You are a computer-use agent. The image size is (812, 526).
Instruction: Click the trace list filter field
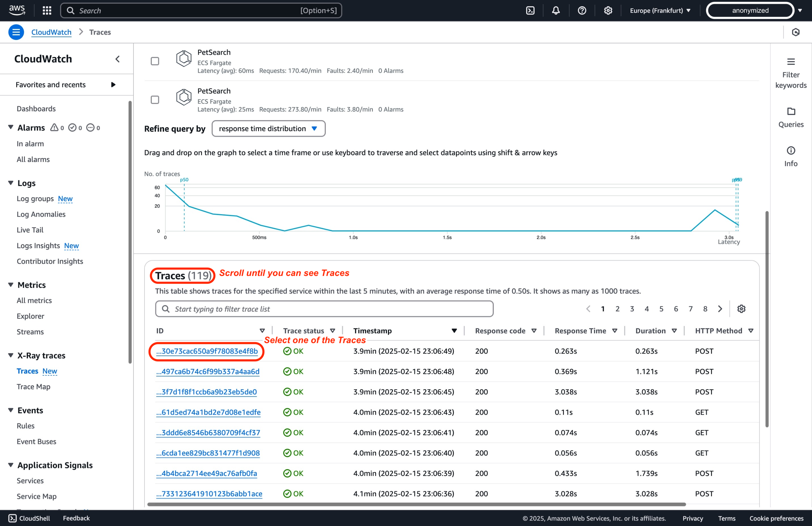[x=324, y=309]
